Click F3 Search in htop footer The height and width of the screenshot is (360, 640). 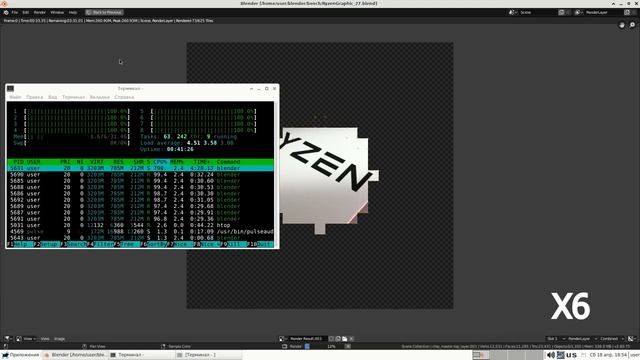[x=73, y=244]
